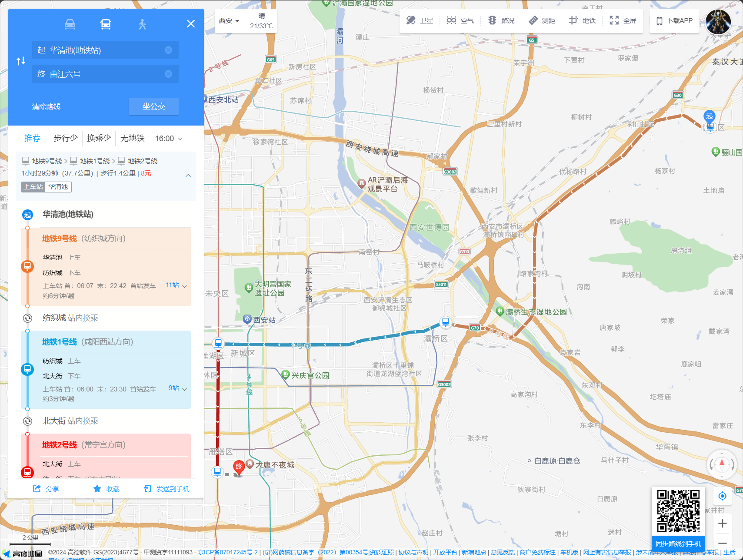
Task: Click the locate my position icon
Action: (x=722, y=496)
